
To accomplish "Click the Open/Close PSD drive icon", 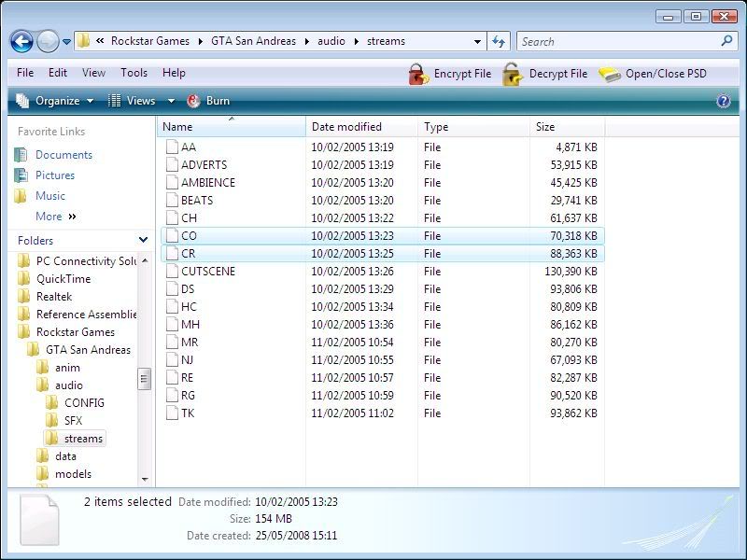I will [610, 75].
